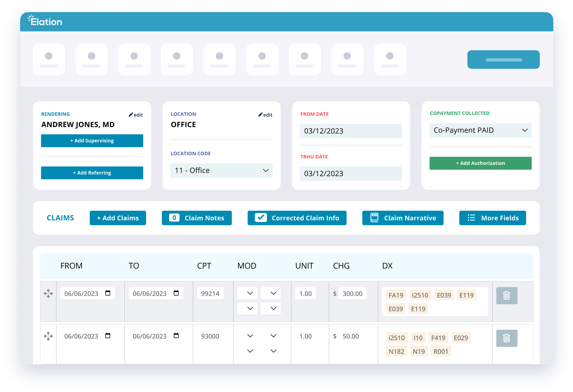Open the calendar icon in first row FROM date
Viewport: 573px width, 392px height.
point(108,293)
